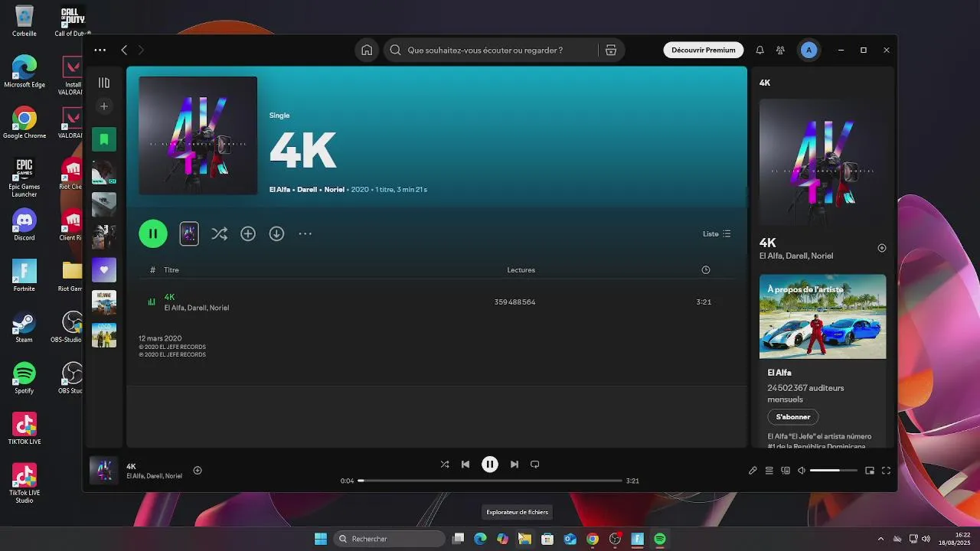Click the small album preview thumbnail button
The width and height of the screenshot is (980, 551).
tap(189, 233)
